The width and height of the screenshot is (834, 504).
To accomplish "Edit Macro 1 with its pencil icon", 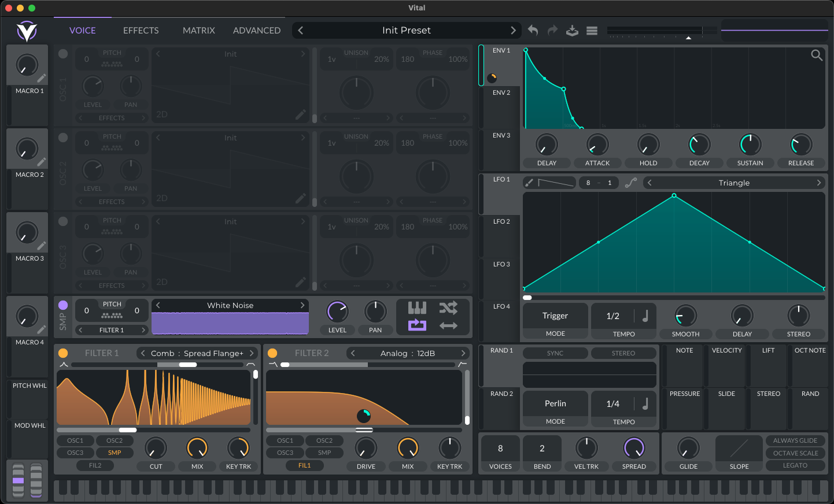I will point(42,78).
